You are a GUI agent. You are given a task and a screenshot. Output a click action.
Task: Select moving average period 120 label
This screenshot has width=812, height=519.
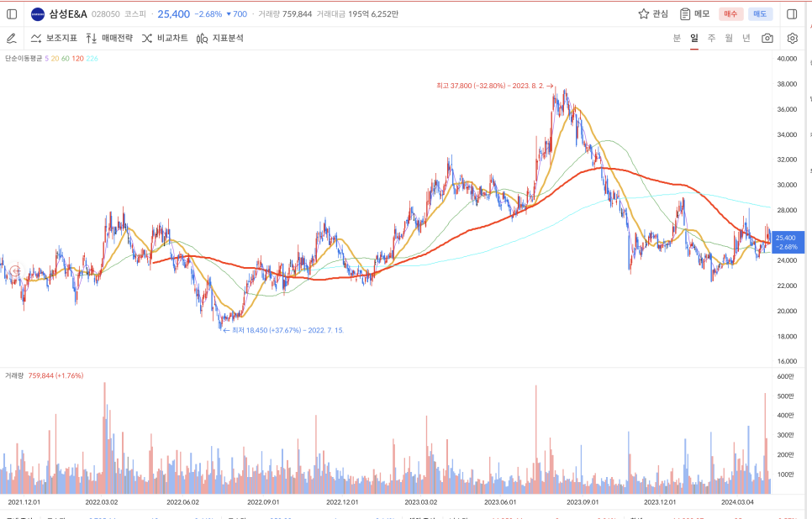click(77, 59)
